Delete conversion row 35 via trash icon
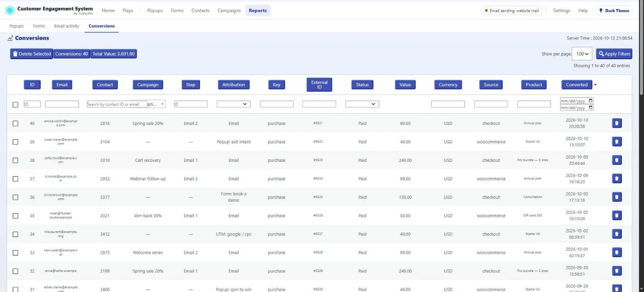The height and width of the screenshot is (292, 644). (x=617, y=215)
